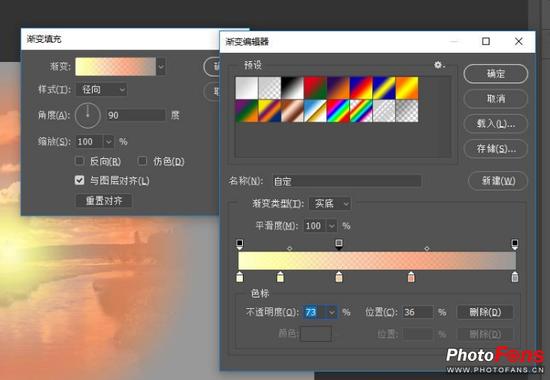Screen dimensions: 550x380
Task: Click the left opacity midpoint diamond
Action: pyautogui.click(x=289, y=248)
